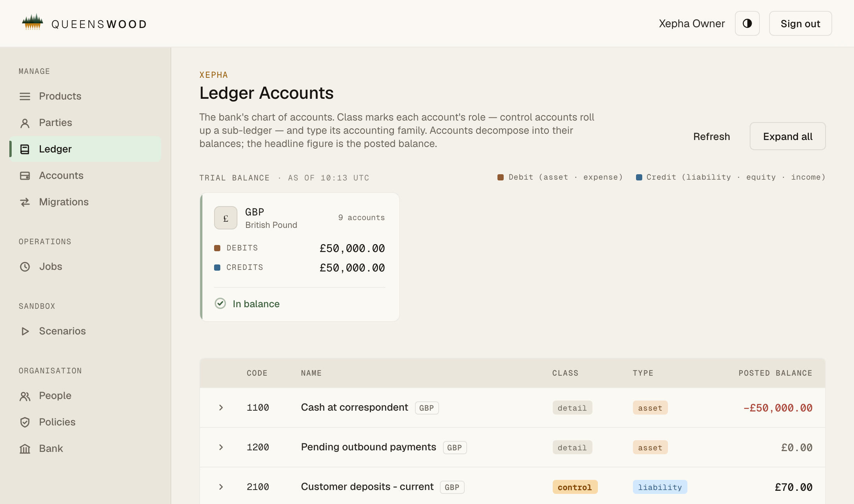Click the XEPHA breadcrumb label
This screenshot has height=504, width=854.
click(x=214, y=75)
